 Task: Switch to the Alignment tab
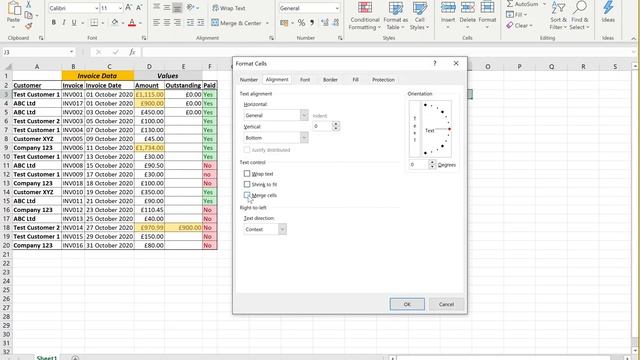pos(277,80)
